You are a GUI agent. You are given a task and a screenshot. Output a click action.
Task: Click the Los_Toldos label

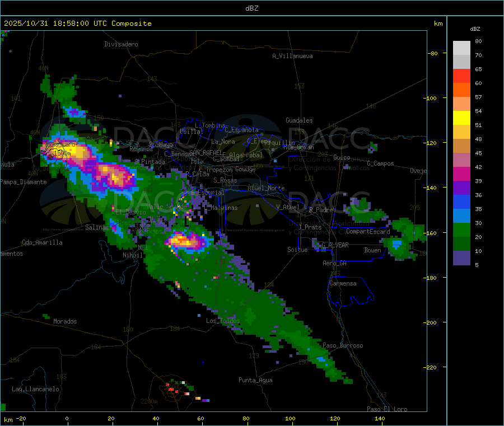click(223, 321)
